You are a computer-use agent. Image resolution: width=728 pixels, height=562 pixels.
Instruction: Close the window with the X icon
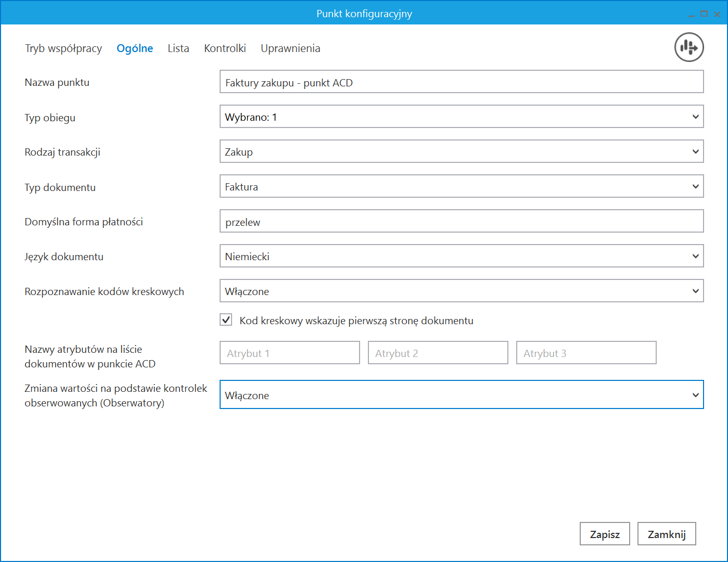(x=717, y=14)
